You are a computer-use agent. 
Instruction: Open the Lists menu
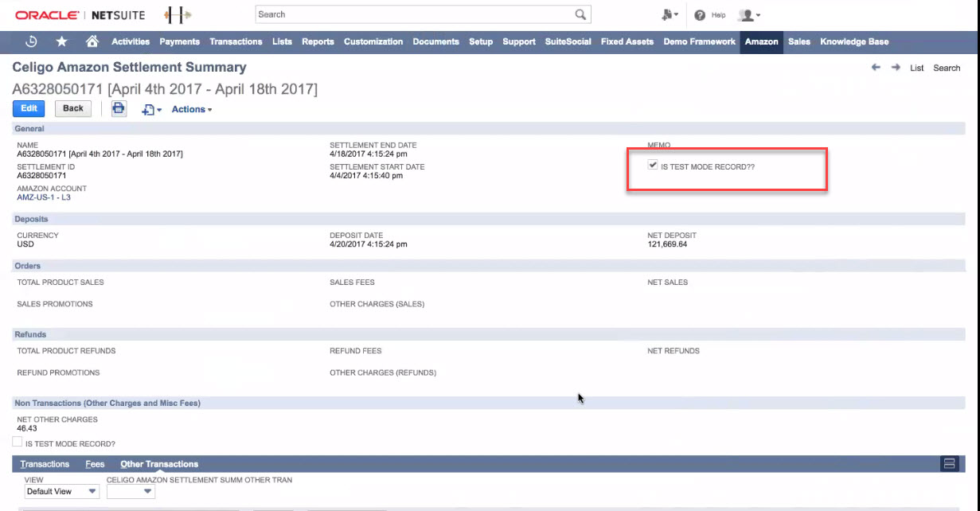pyautogui.click(x=282, y=41)
